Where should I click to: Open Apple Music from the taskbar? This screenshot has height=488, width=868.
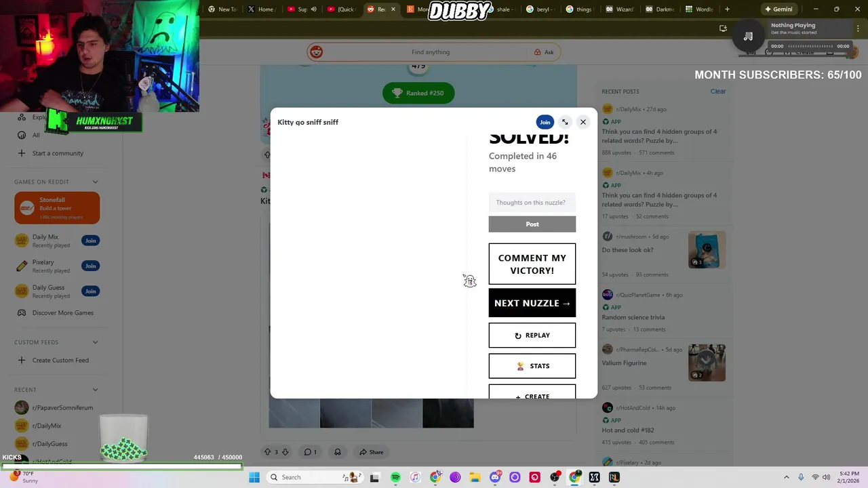(x=415, y=477)
